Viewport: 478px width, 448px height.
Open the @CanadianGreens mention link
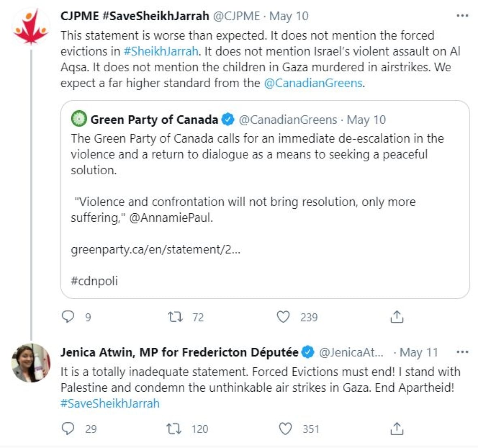click(314, 83)
